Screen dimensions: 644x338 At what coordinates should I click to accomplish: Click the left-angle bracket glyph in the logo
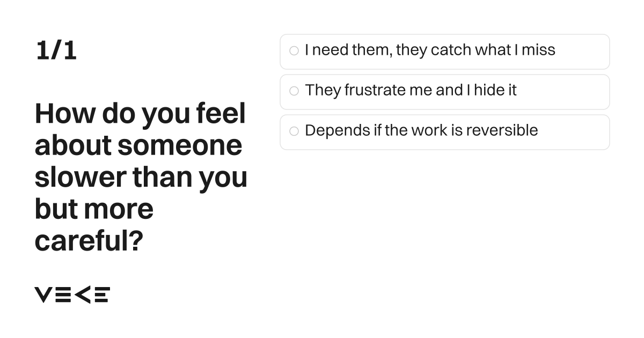[x=82, y=295]
